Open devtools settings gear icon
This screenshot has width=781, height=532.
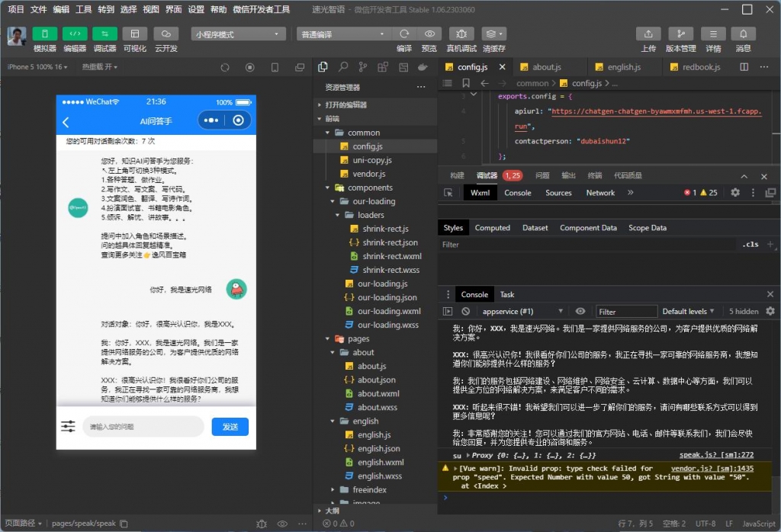[x=735, y=192]
